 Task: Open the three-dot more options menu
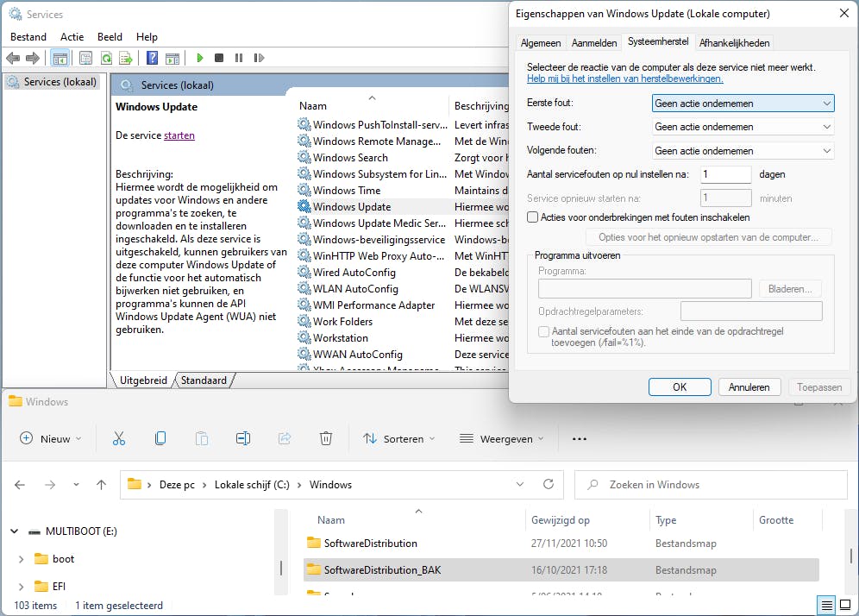coord(579,438)
